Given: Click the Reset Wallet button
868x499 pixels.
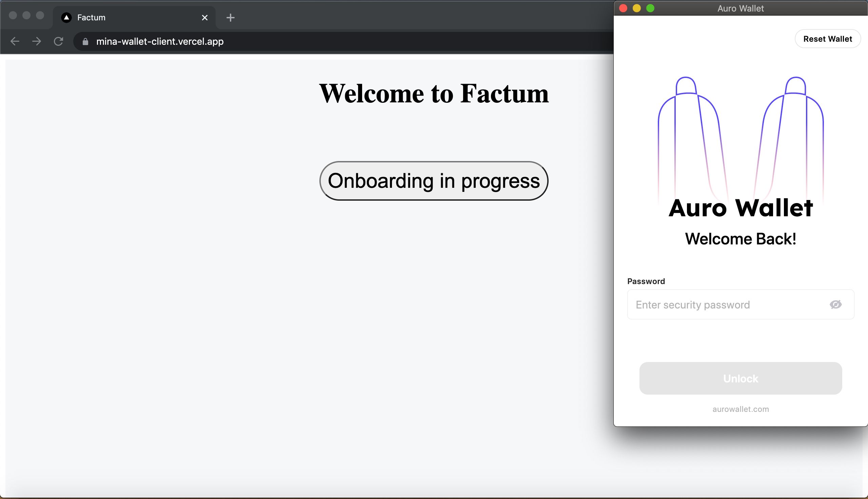Looking at the screenshot, I should pyautogui.click(x=827, y=39).
